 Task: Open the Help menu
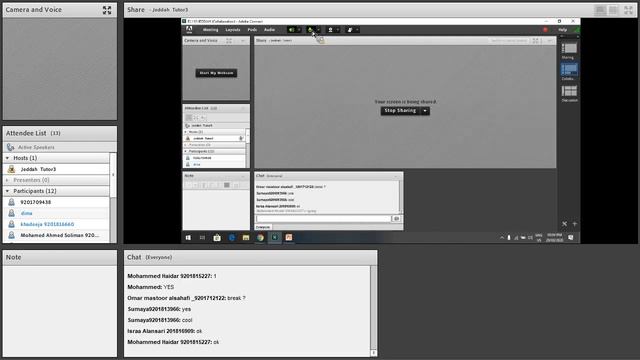pos(562,30)
